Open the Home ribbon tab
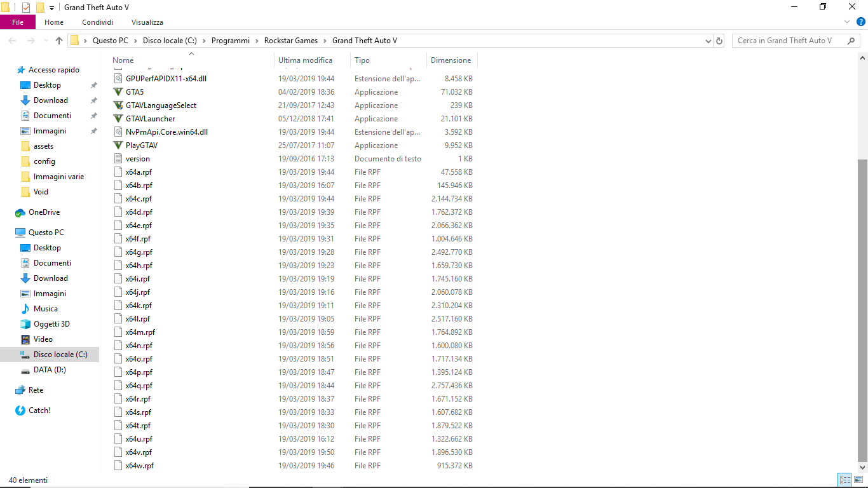Image resolution: width=868 pixels, height=488 pixels. click(x=54, y=22)
